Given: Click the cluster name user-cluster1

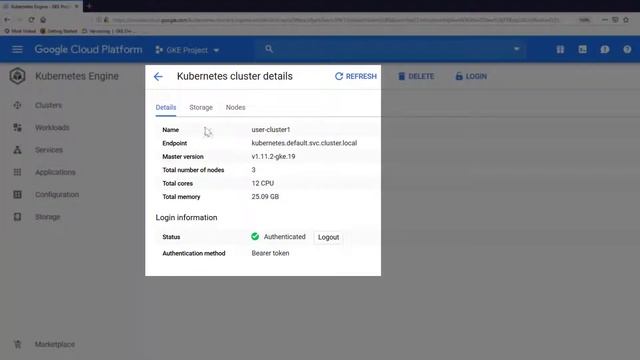Looking at the screenshot, I should 271,129.
